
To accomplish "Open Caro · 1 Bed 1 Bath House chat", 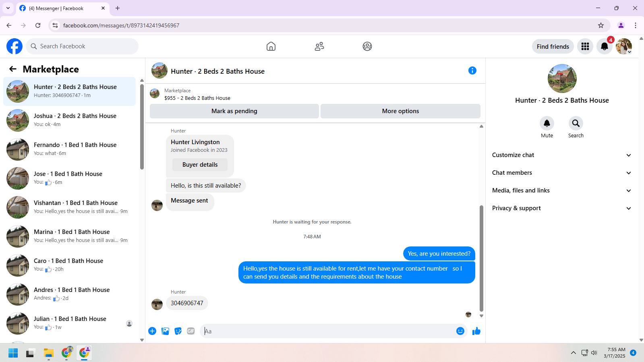I will click(69, 265).
